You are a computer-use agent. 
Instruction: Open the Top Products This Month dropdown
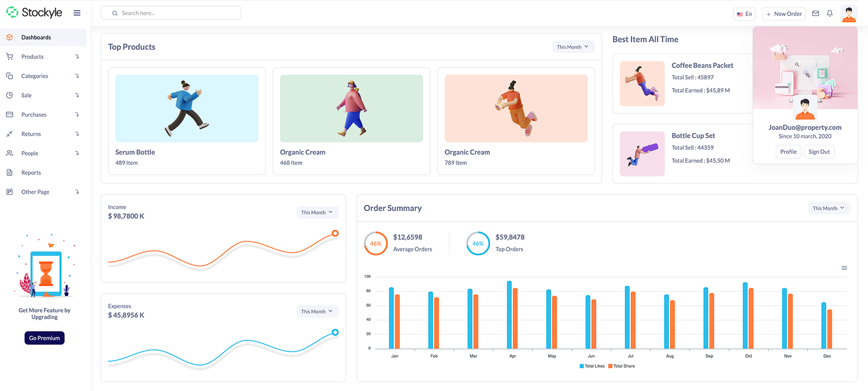(572, 47)
